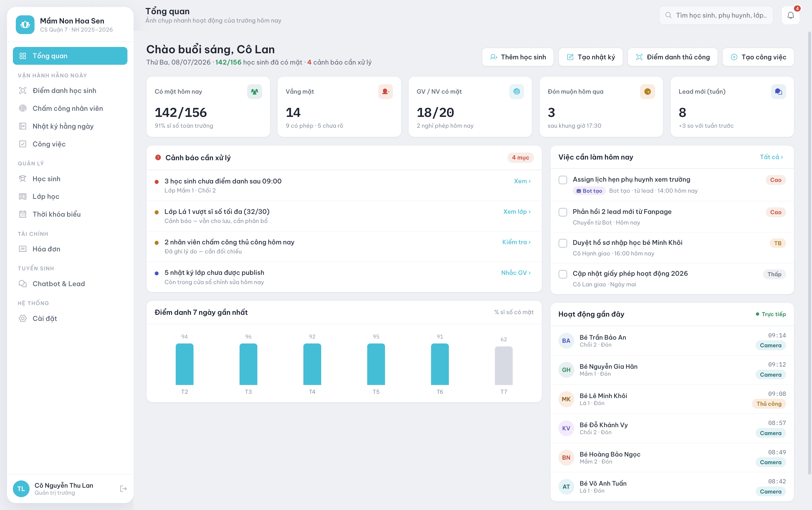Click the Bot tạo tag badge

tap(589, 191)
